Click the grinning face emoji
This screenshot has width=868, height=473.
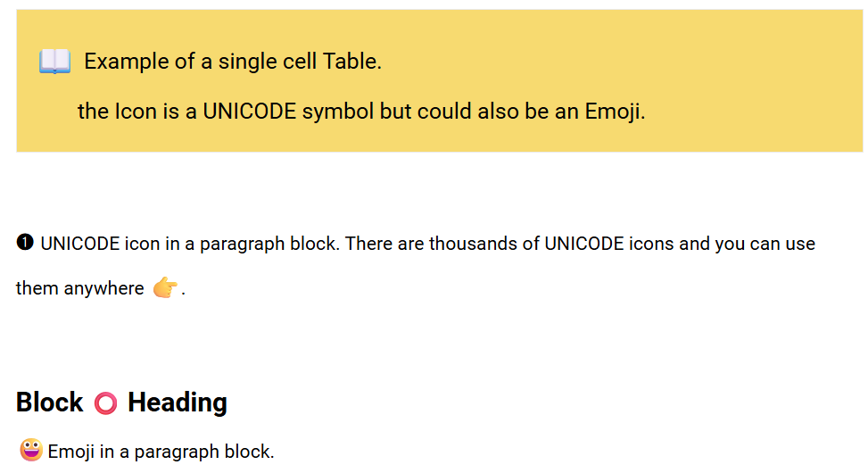tap(30, 451)
